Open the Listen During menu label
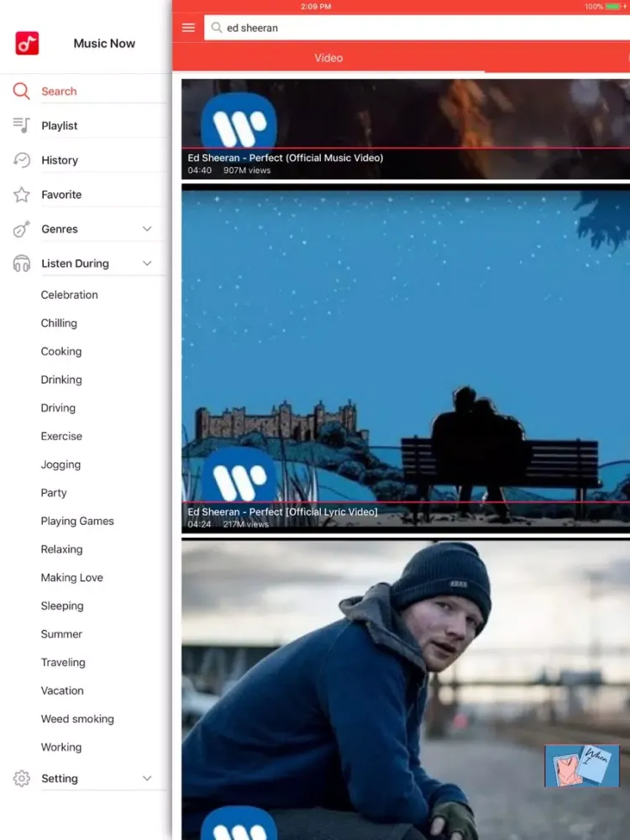The width and height of the screenshot is (630, 840). coord(75,264)
